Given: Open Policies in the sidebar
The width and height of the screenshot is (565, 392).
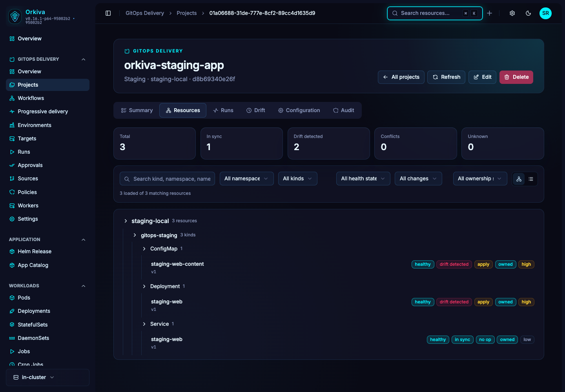Looking at the screenshot, I should coord(47,192).
